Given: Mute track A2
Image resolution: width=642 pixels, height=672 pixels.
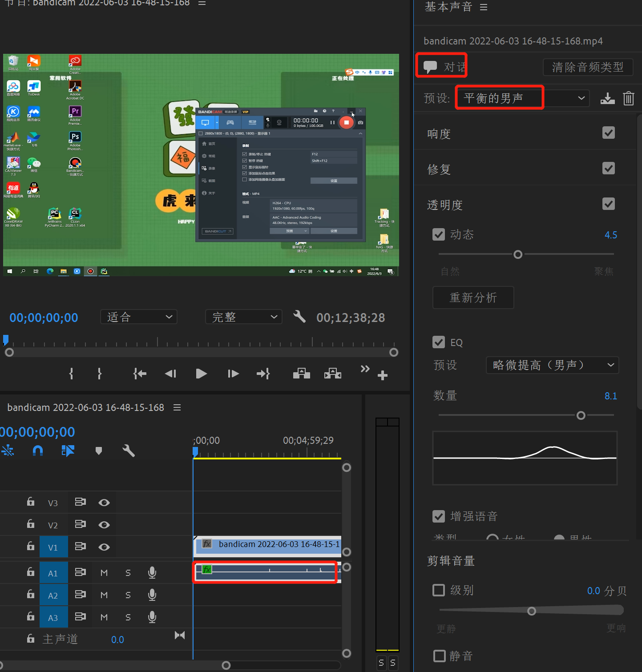Looking at the screenshot, I should pyautogui.click(x=104, y=595).
